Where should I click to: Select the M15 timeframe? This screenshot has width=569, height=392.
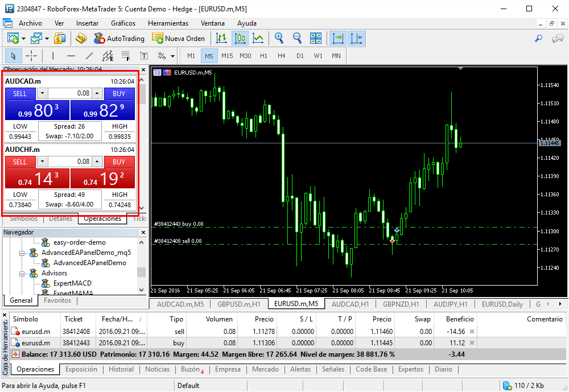(227, 56)
